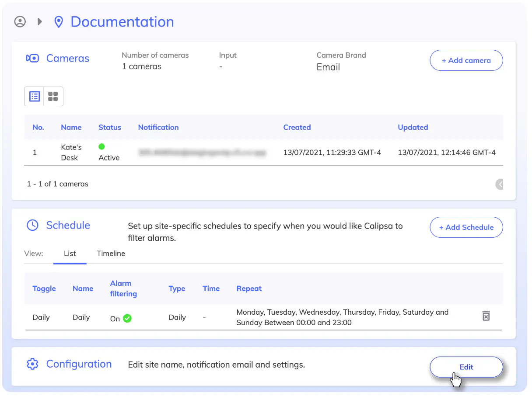Switch schedule view to Timeline tab
The height and width of the screenshot is (396, 532).
pyautogui.click(x=111, y=254)
